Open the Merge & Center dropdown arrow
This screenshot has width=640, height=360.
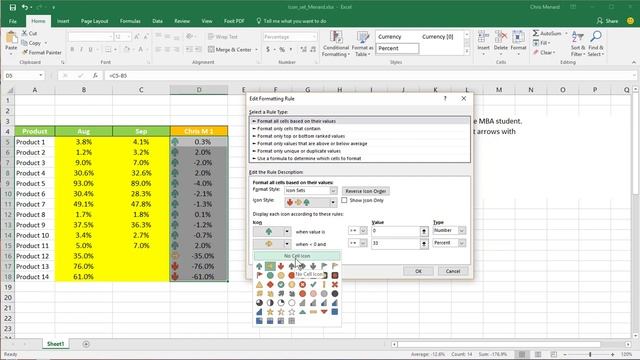point(256,49)
